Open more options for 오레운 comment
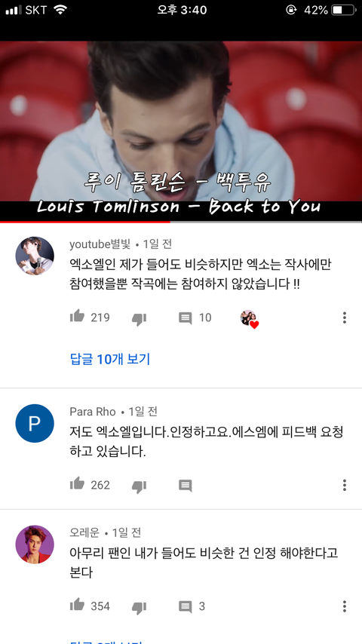362x644 pixels. click(x=345, y=606)
